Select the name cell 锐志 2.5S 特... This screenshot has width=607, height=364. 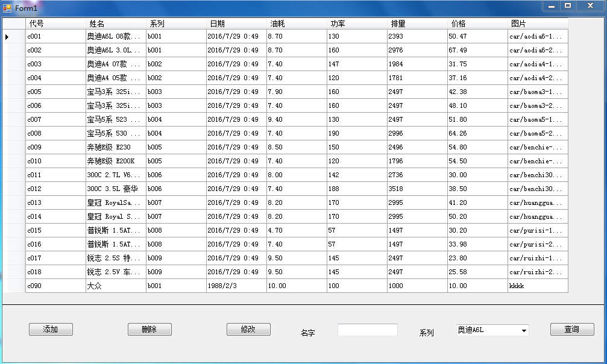pyautogui.click(x=116, y=259)
